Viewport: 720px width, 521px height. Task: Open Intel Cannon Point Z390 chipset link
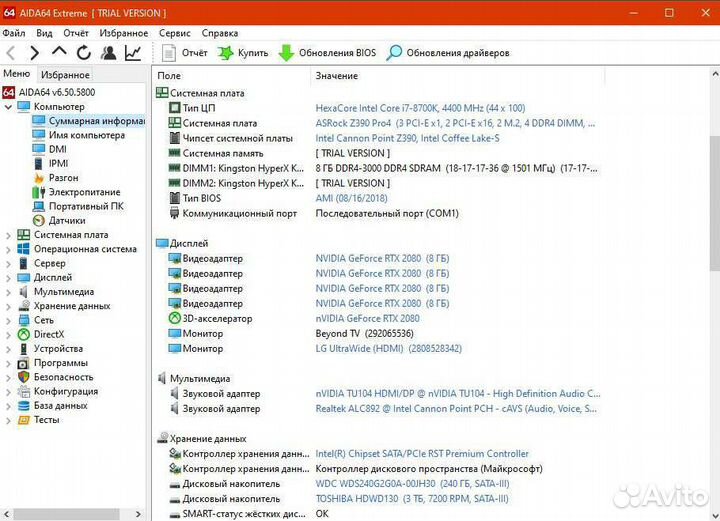[407, 138]
